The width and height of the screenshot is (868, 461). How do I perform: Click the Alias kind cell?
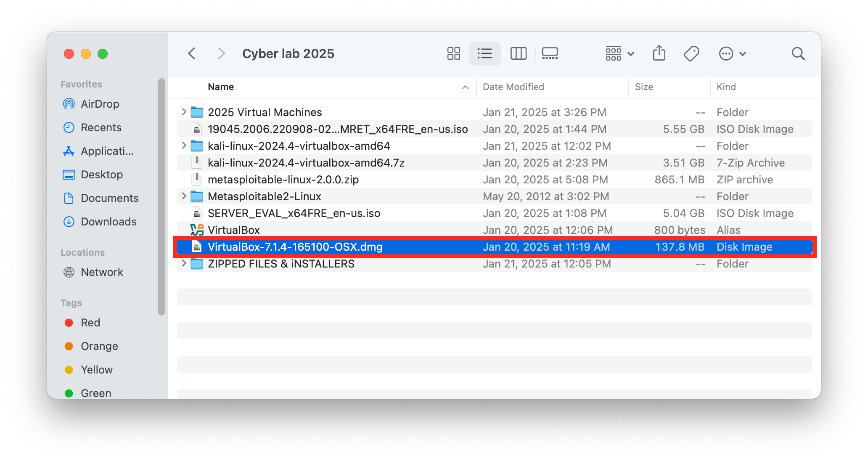tap(728, 230)
